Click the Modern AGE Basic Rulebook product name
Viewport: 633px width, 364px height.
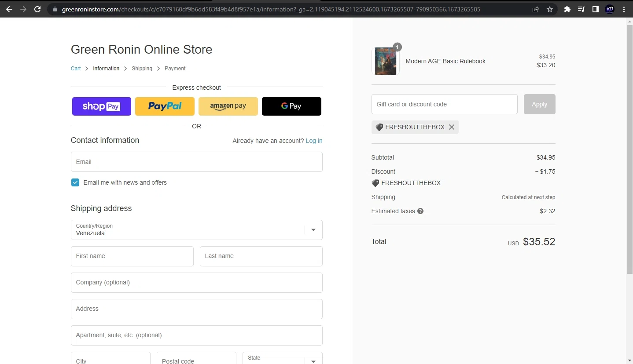[445, 61]
